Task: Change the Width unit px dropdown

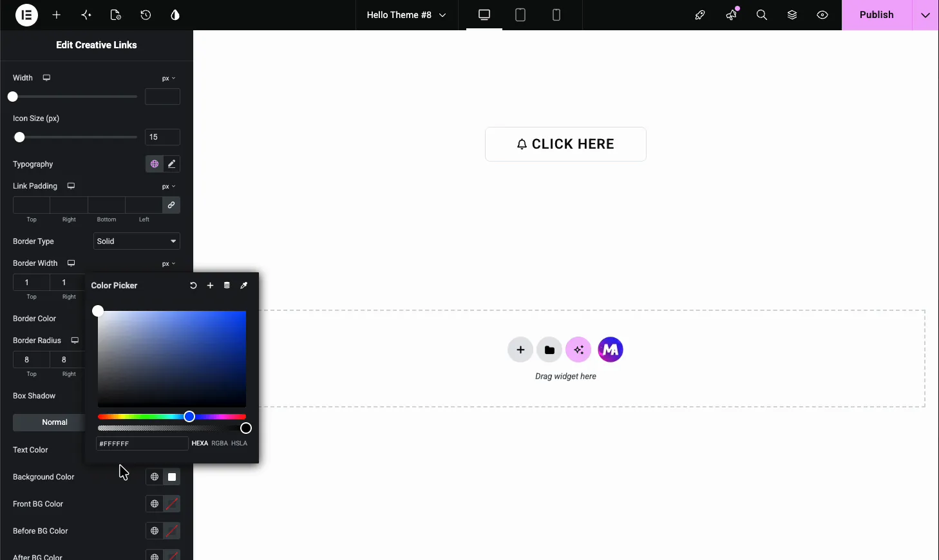Action: point(169,79)
